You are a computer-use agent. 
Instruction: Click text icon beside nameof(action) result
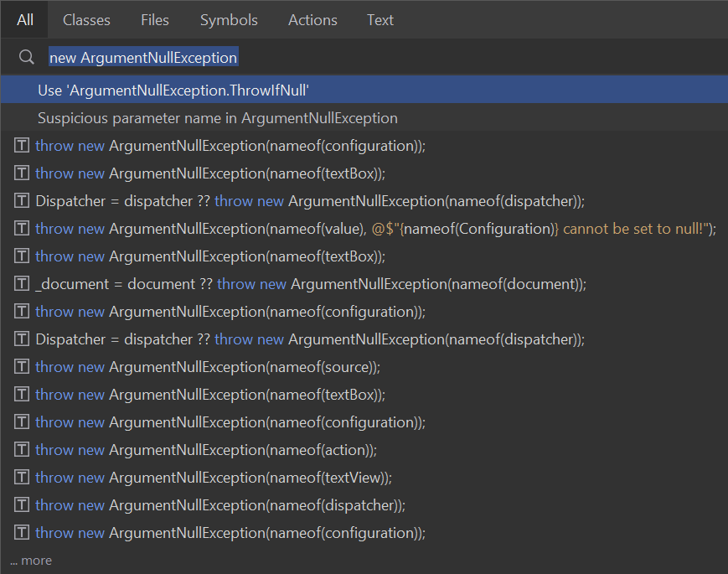click(x=23, y=450)
